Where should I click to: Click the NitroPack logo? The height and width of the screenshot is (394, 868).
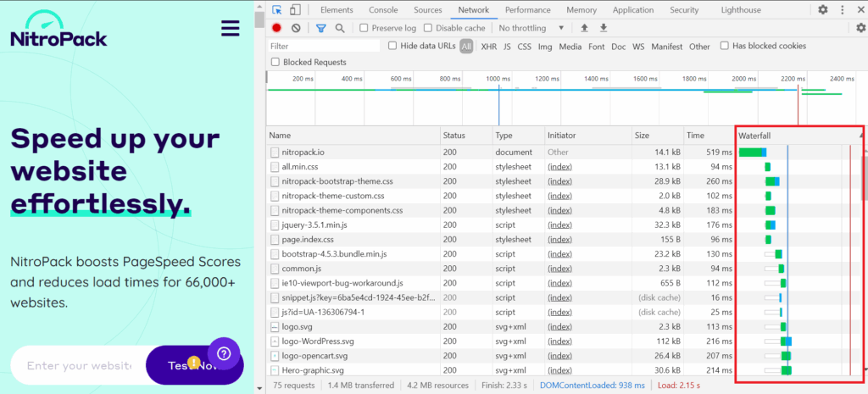[x=58, y=30]
